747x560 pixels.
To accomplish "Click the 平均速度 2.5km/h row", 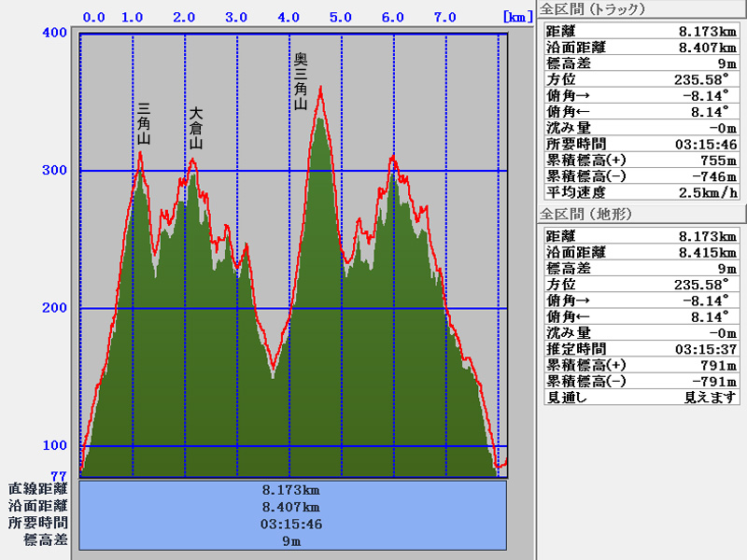I will click(641, 192).
